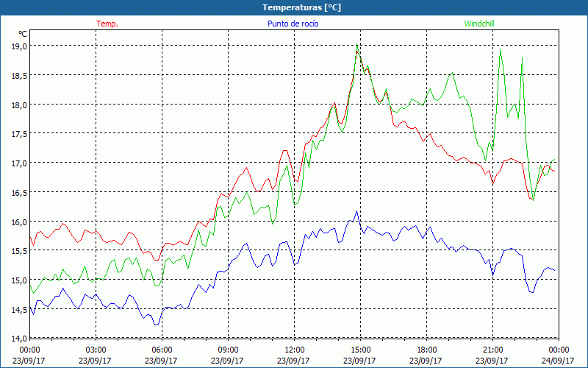
Task: Click the 12:00 time axis label
Action: pyautogui.click(x=295, y=350)
